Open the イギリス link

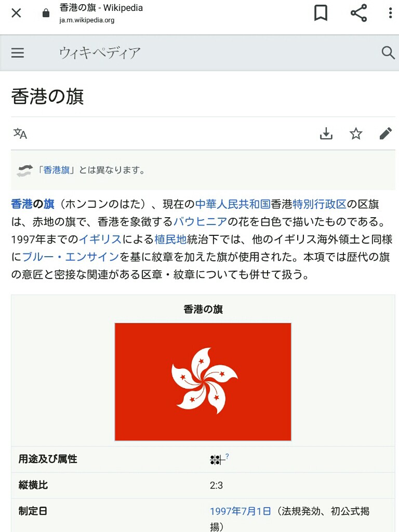click(100, 239)
